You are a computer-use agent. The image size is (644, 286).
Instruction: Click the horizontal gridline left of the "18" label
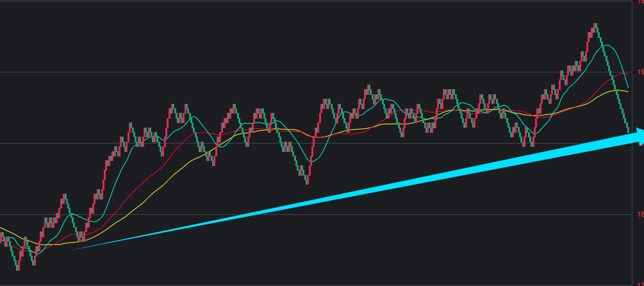[320, 214]
